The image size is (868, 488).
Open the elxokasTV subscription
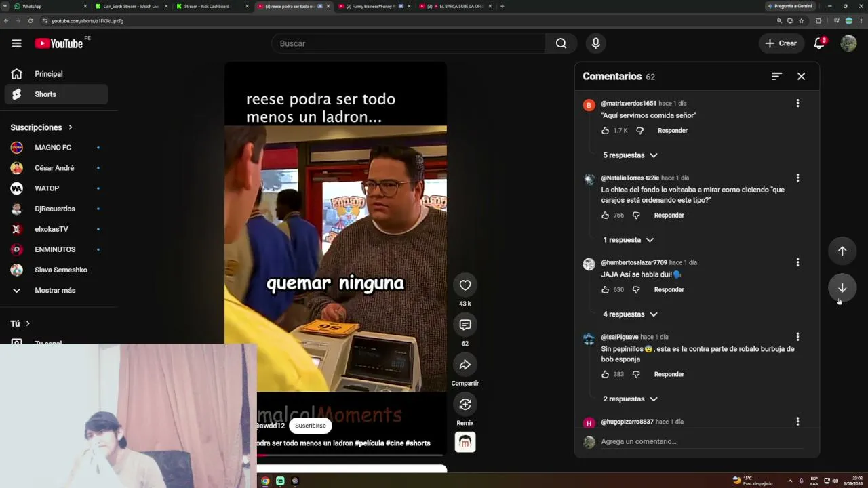click(56, 229)
